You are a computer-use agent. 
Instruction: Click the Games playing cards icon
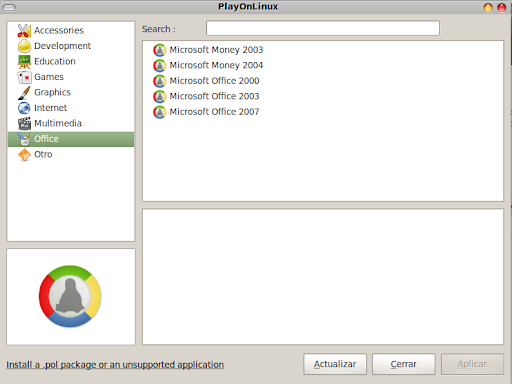(x=24, y=77)
